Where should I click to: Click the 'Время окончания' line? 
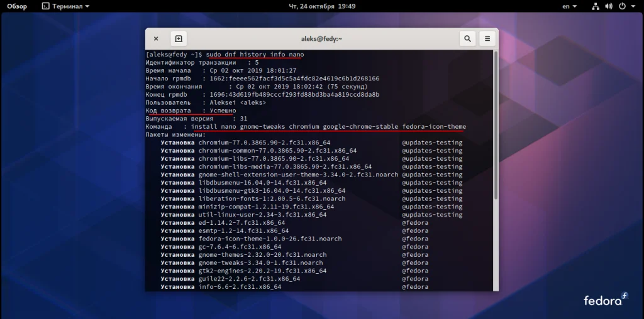[257, 87]
